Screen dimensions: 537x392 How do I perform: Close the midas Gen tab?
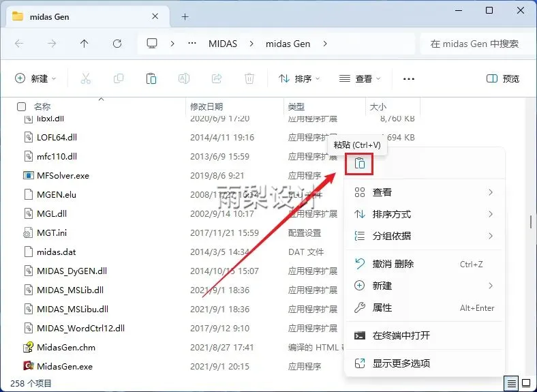point(155,16)
